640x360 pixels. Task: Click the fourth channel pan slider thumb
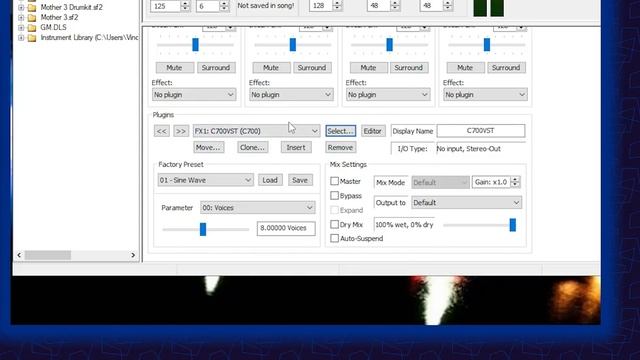click(x=487, y=44)
